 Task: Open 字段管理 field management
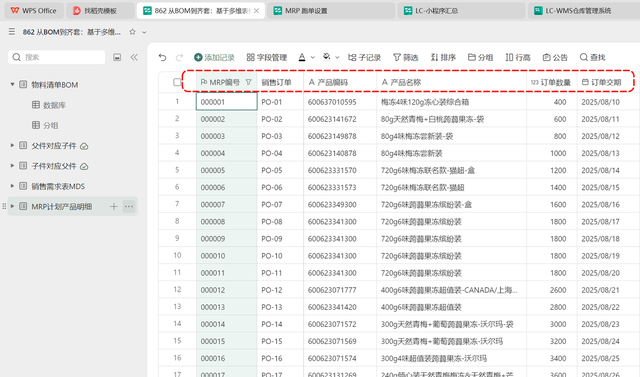267,58
